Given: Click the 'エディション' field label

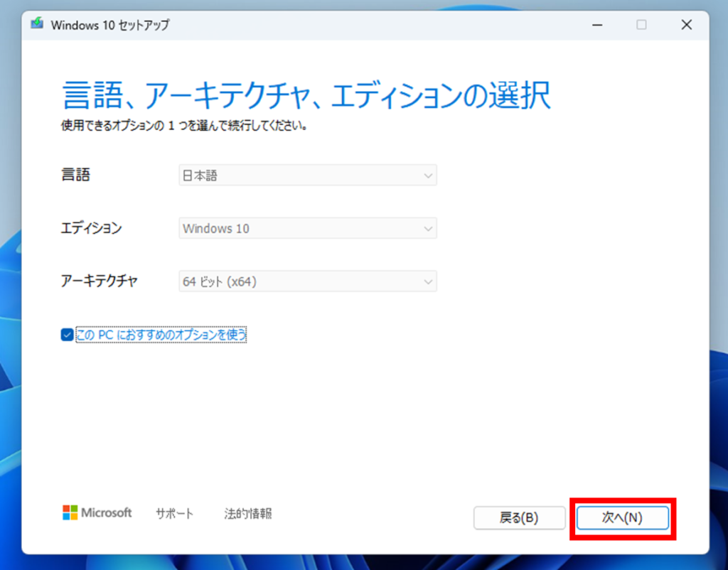Looking at the screenshot, I should (x=92, y=228).
